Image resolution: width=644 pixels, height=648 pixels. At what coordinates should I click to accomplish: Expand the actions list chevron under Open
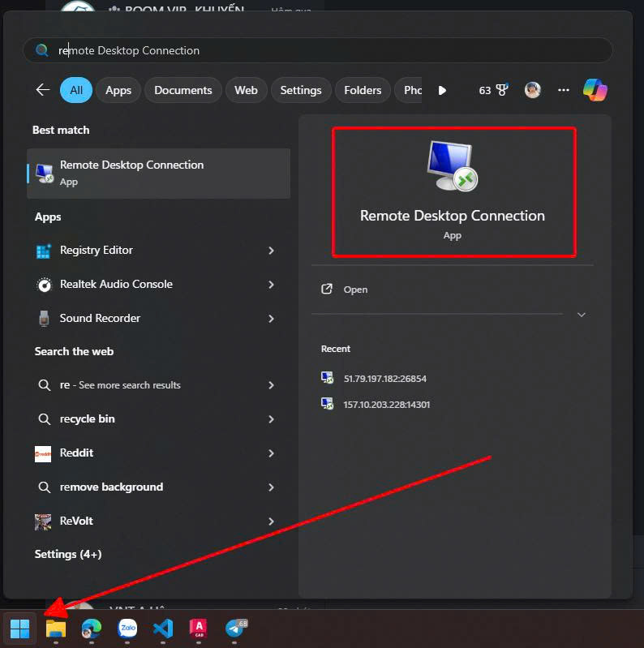[581, 315]
